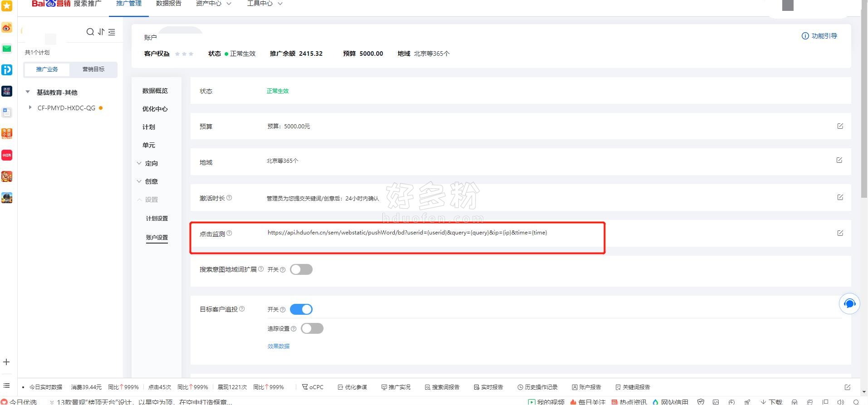Click the search icon in left panel
The width and height of the screenshot is (868, 405).
coord(90,32)
